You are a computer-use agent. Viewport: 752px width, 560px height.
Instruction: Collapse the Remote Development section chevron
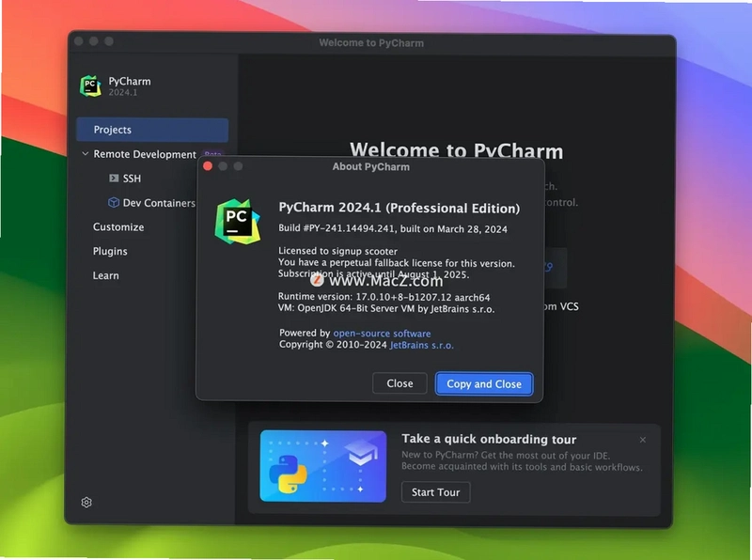point(85,154)
